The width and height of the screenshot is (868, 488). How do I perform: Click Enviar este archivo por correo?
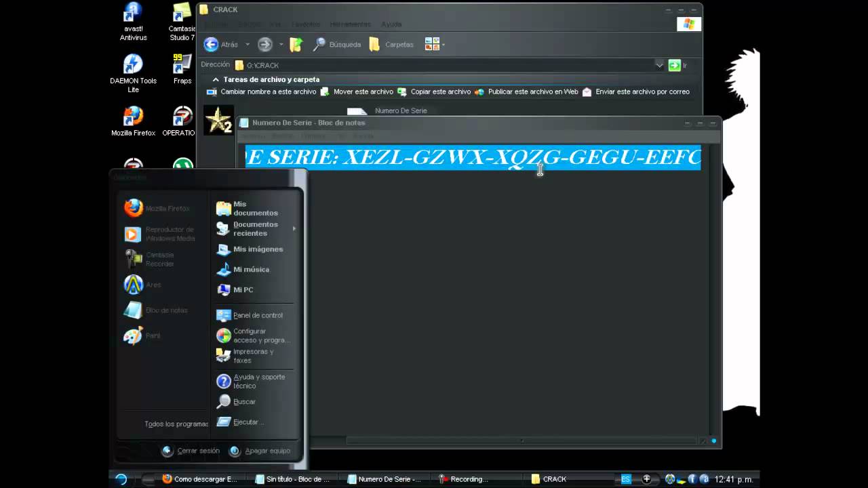[x=636, y=91]
